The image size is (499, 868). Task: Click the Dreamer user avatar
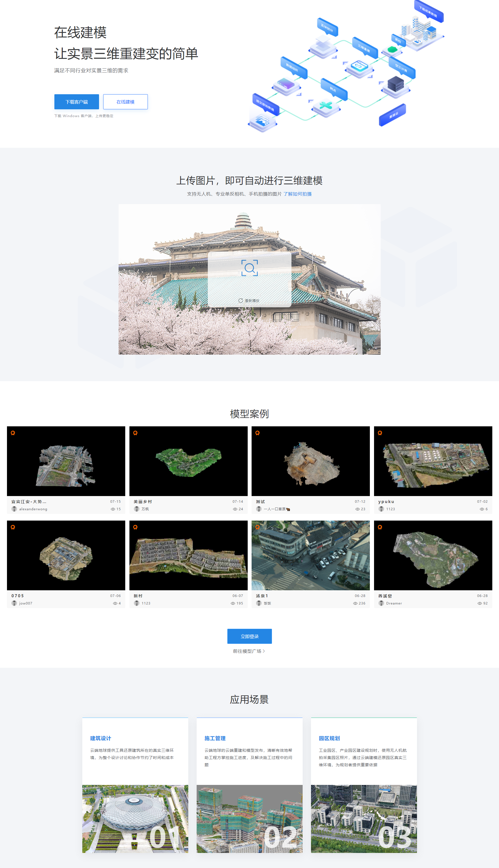[x=381, y=603]
